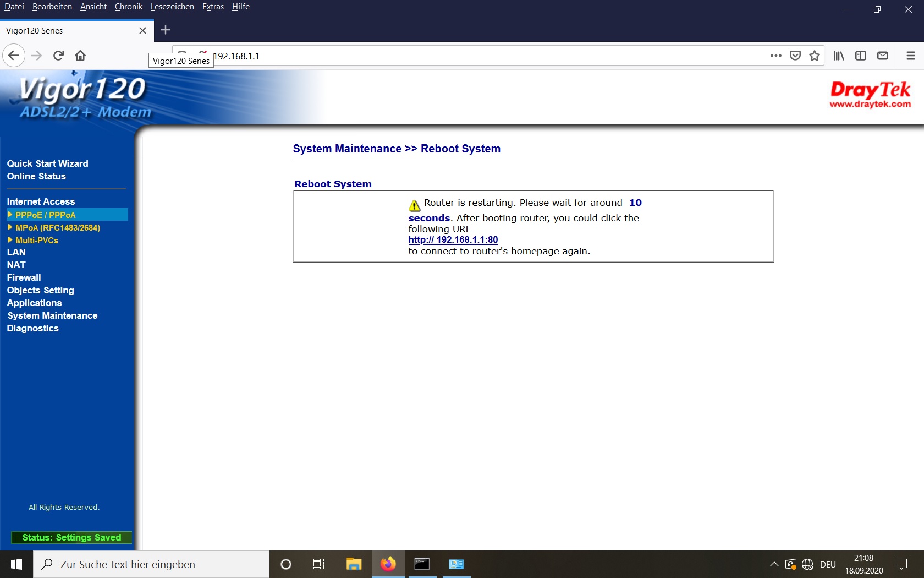Image resolution: width=924 pixels, height=578 pixels.
Task: Open System Maintenance in the sidebar
Action: [x=52, y=315]
